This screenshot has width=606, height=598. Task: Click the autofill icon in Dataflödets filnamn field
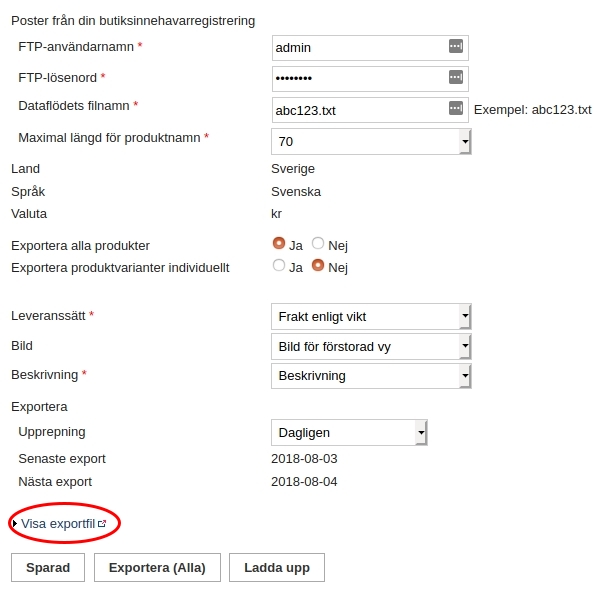pos(456,108)
